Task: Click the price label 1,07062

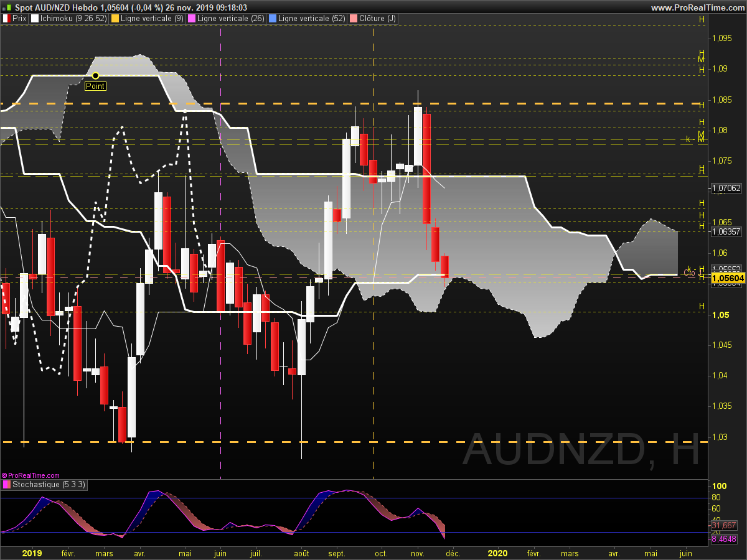Action: point(726,187)
